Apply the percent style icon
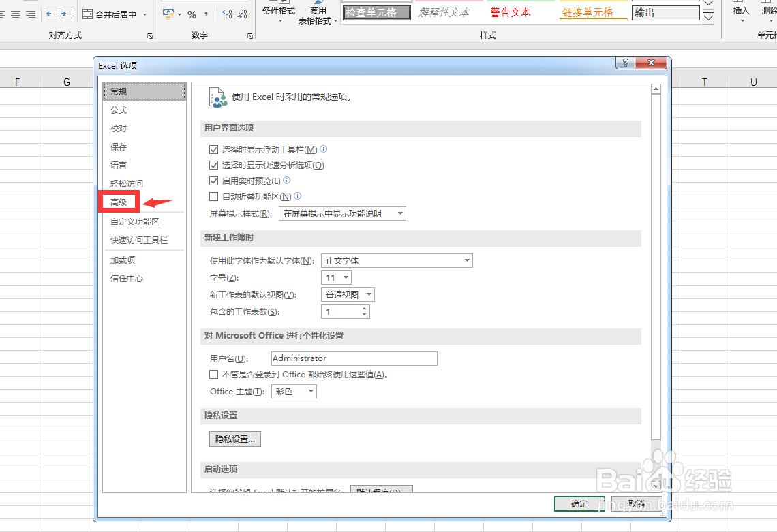Screen dimensions: 777x532 click(x=192, y=15)
